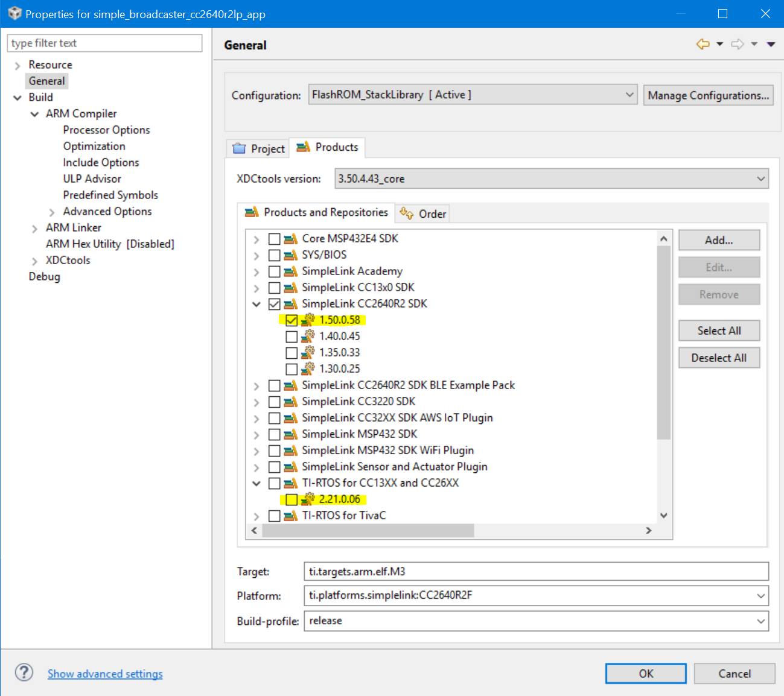Click the back navigation arrow icon
The width and height of the screenshot is (784, 696).
pos(703,44)
